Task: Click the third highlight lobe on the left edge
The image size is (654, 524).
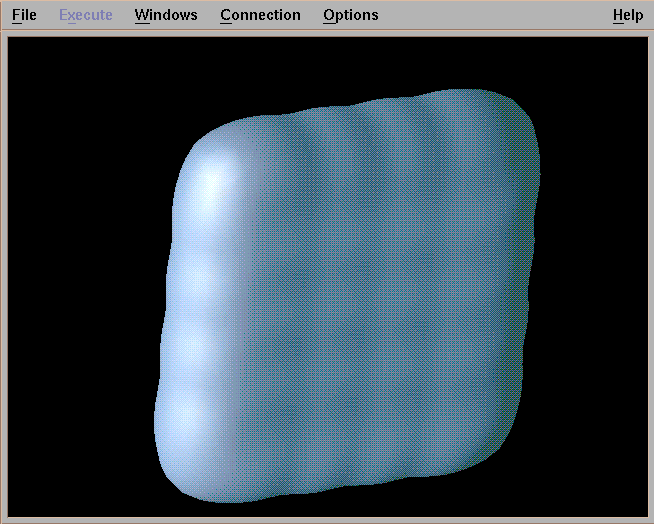Action: (190, 343)
